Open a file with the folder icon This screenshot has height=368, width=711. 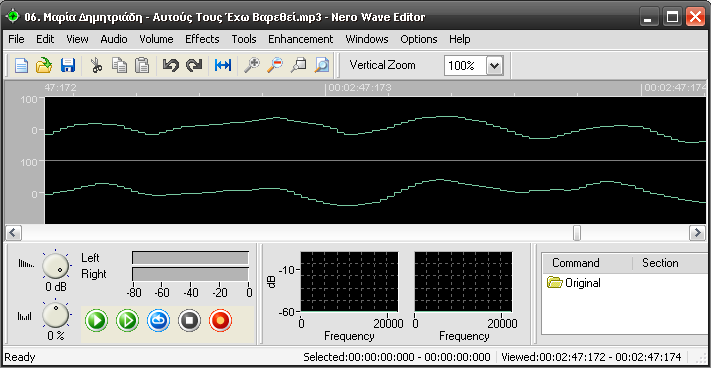click(x=44, y=66)
